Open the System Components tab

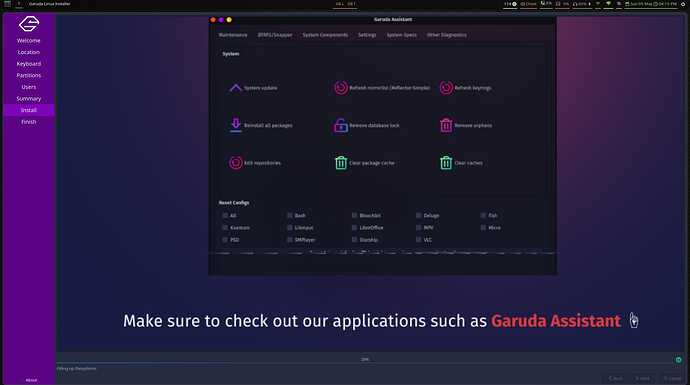(x=325, y=35)
